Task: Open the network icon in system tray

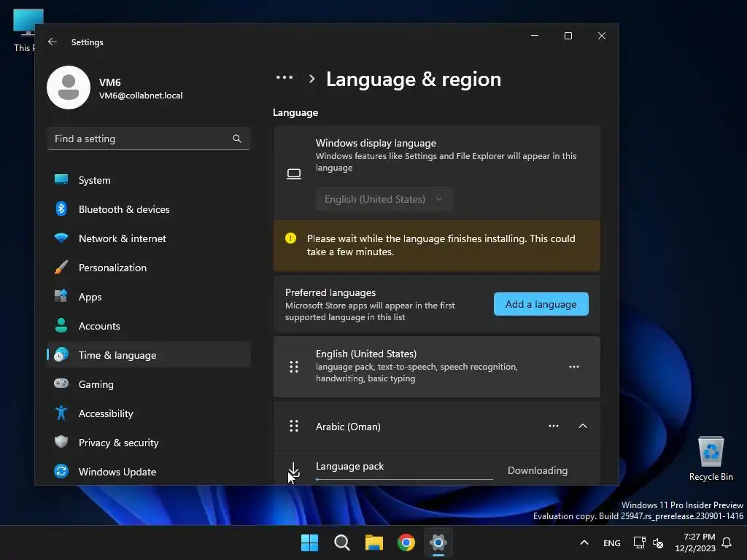Action: (639, 542)
